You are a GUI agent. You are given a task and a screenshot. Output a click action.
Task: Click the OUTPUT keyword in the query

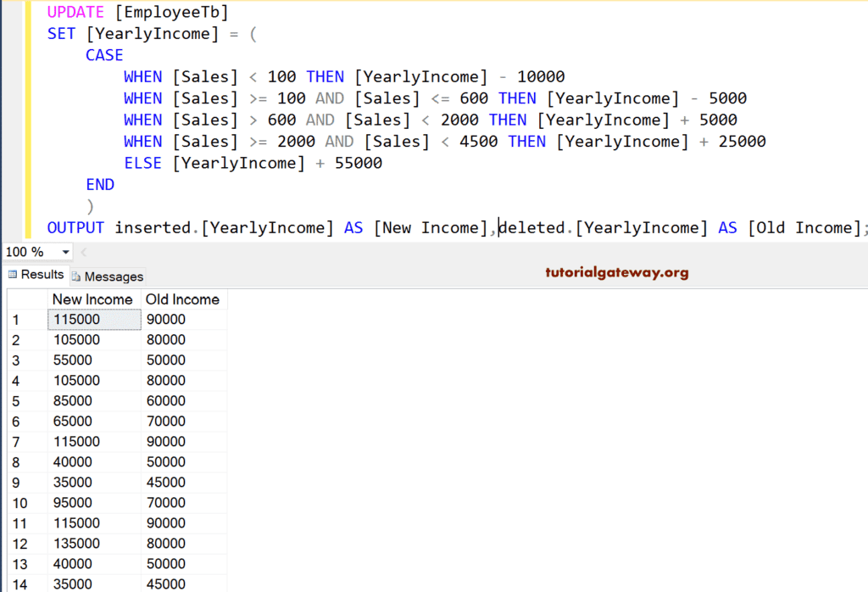[75, 228]
